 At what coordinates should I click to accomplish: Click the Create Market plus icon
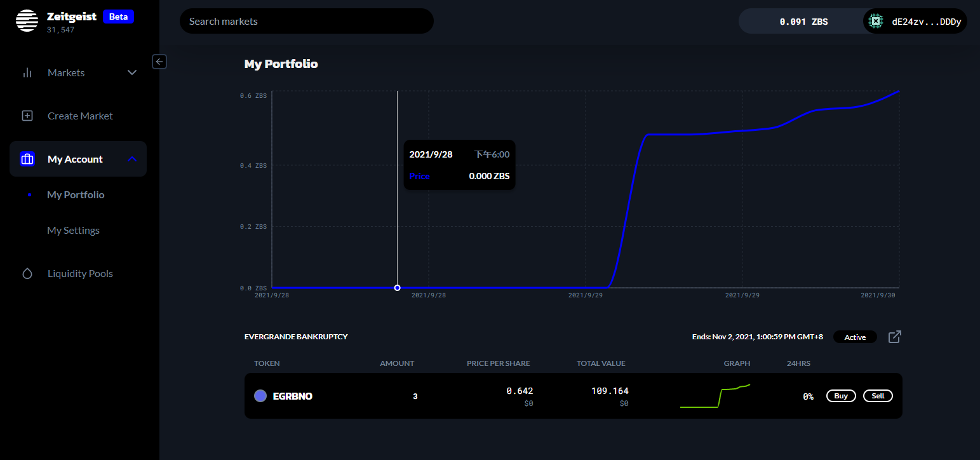27,116
